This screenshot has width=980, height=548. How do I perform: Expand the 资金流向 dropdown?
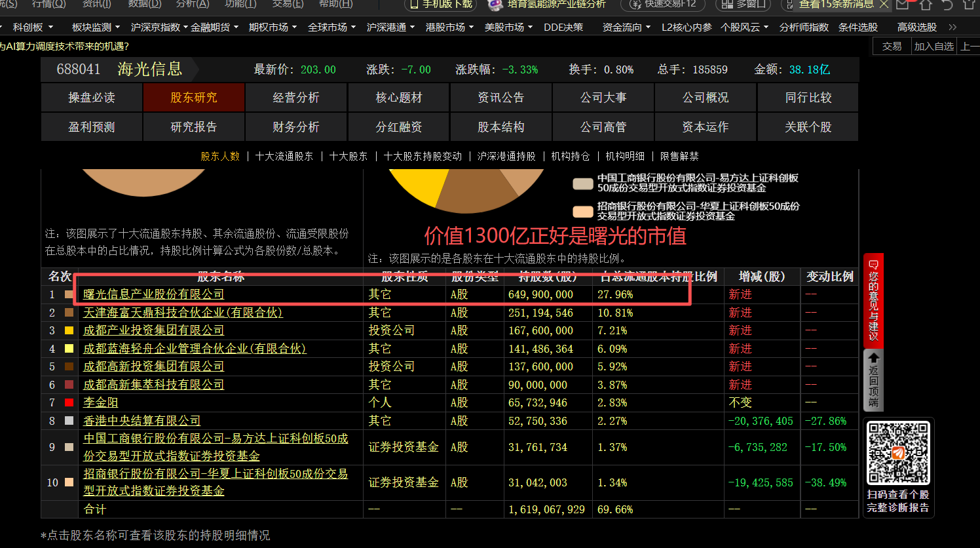click(x=626, y=27)
